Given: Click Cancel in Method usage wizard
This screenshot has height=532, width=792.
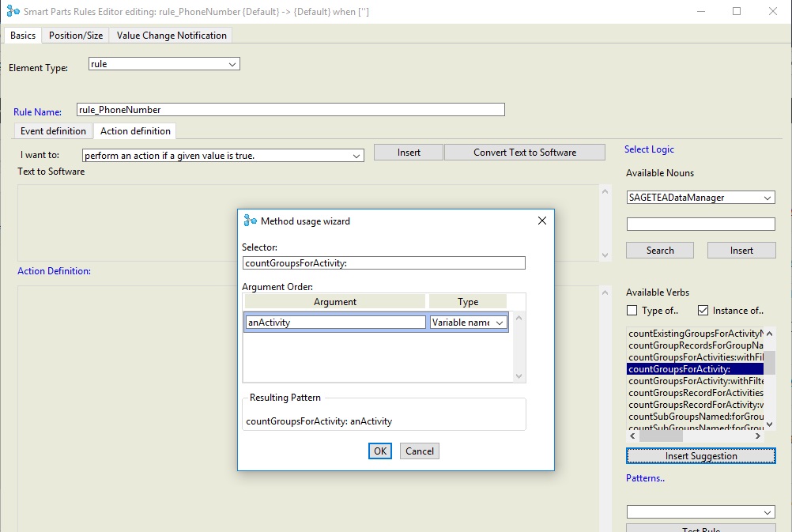Looking at the screenshot, I should pos(419,451).
